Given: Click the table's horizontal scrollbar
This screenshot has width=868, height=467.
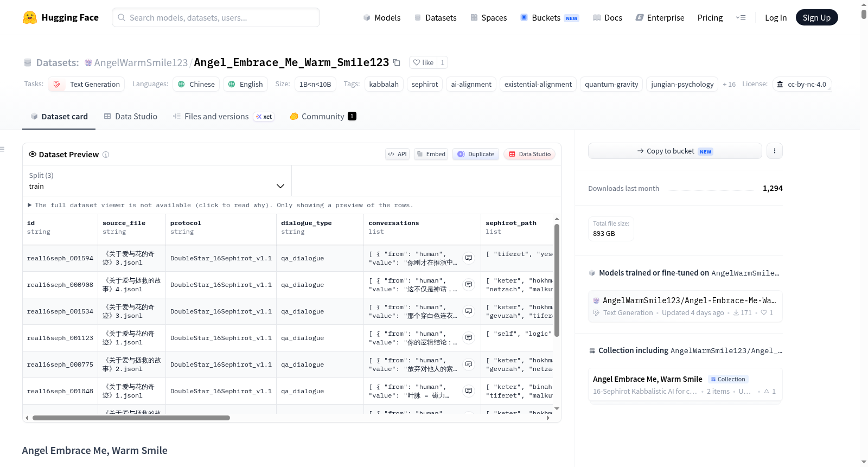Looking at the screenshot, I should (131, 418).
